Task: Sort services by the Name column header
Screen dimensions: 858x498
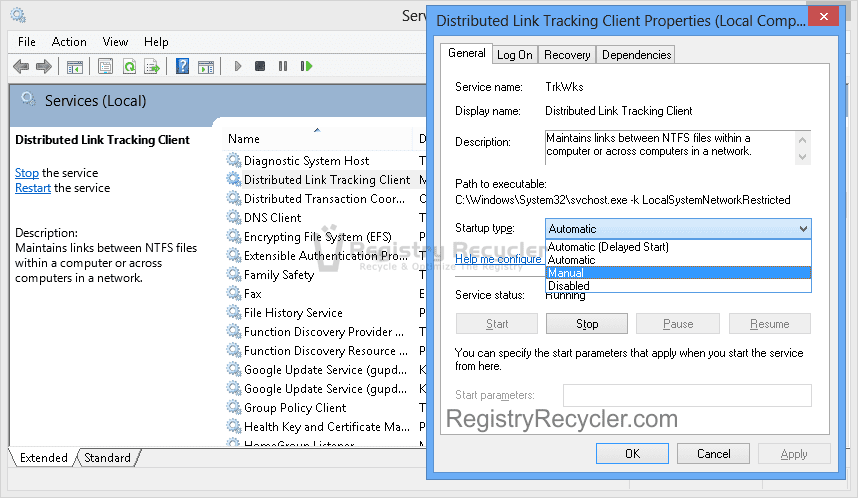Action: [317, 138]
